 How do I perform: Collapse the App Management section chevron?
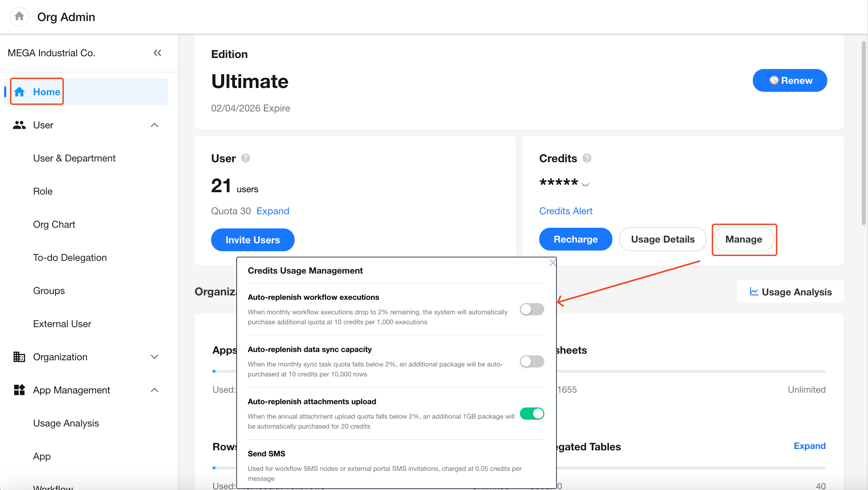155,390
